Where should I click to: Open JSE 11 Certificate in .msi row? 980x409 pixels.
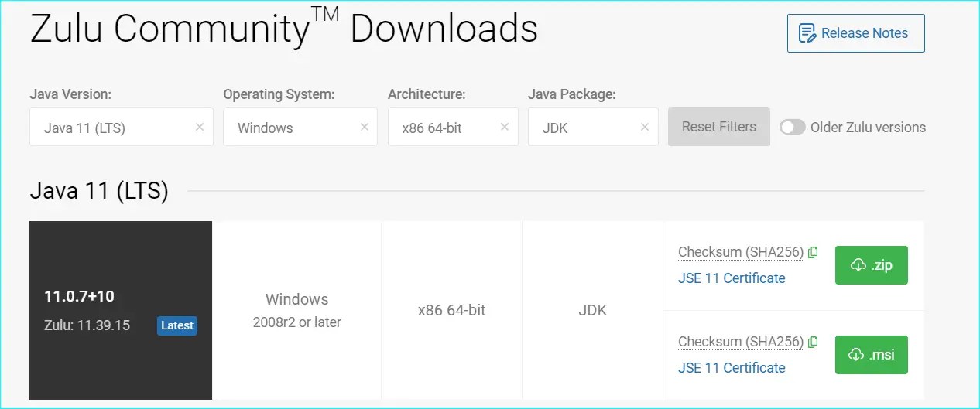pyautogui.click(x=732, y=368)
